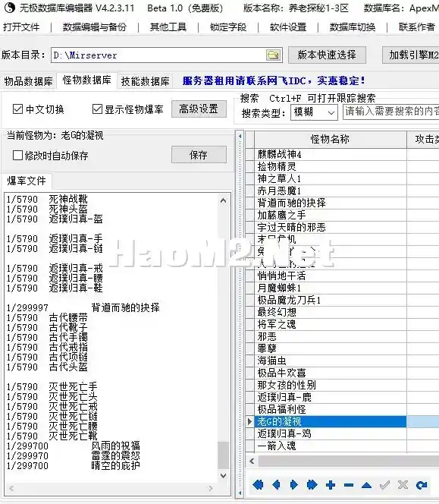Click drop entry 风雨的祝福

(115, 446)
